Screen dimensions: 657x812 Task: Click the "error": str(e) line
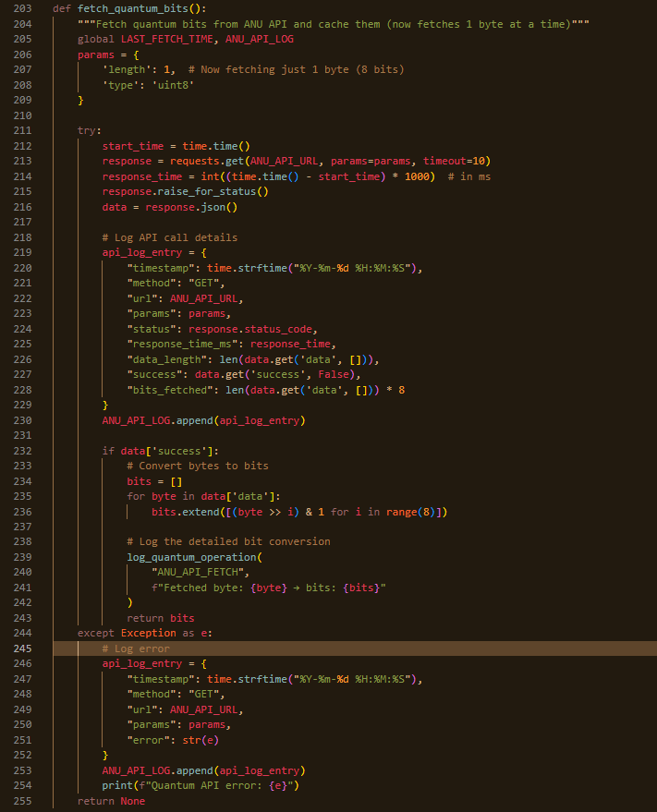coord(173,741)
